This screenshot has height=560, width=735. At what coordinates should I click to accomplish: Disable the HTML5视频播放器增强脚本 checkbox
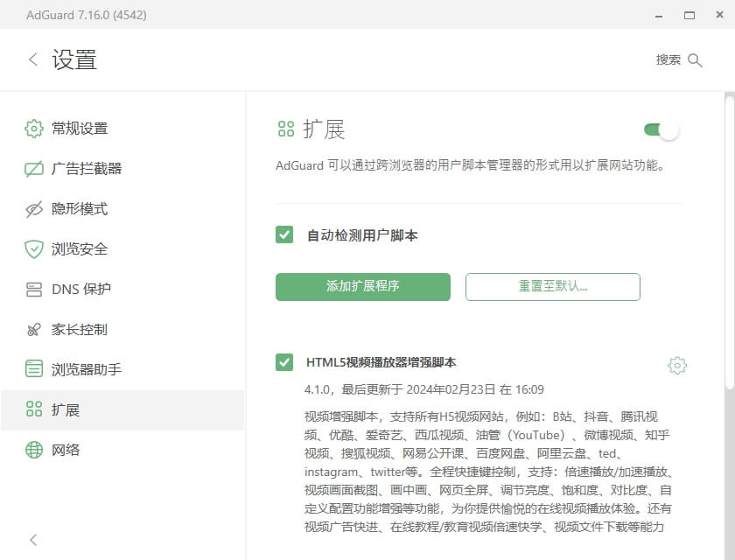point(284,362)
